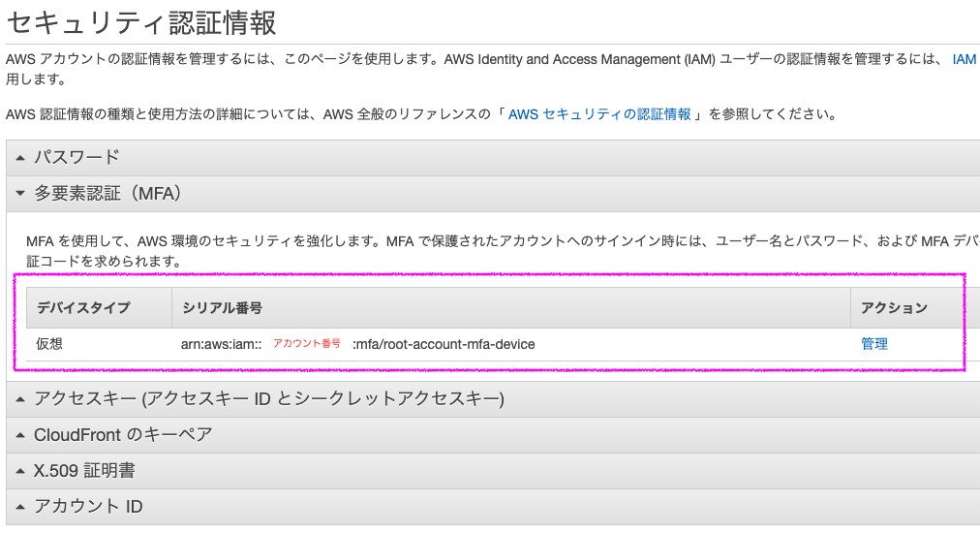This screenshot has height=534, width=980.
Task: Select the arn:aws:iam:: serial number text
Action: click(x=221, y=345)
